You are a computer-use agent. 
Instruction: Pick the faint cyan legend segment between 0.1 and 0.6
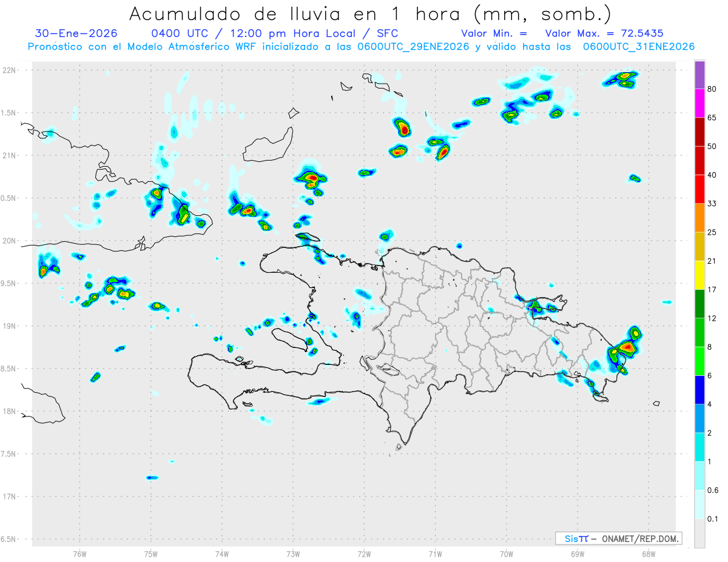(x=699, y=504)
